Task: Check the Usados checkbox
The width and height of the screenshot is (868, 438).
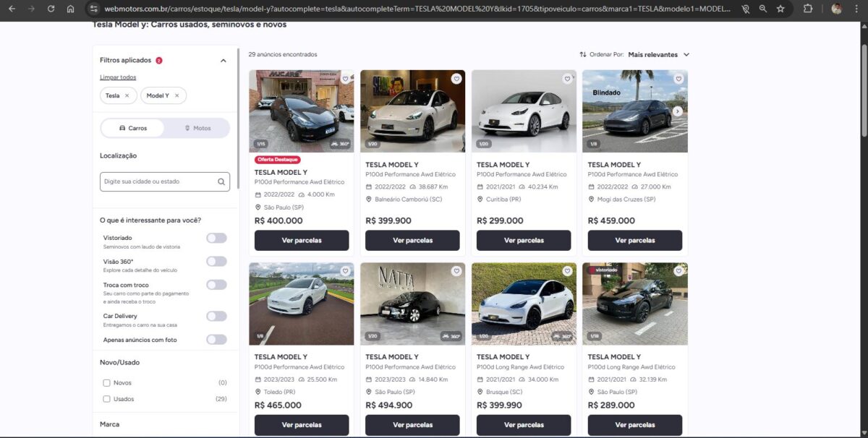Action: coord(107,399)
